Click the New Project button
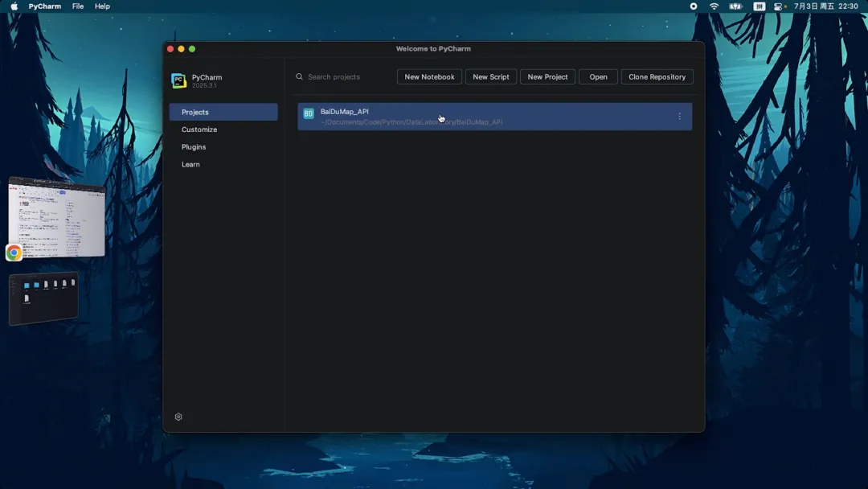 click(x=547, y=77)
